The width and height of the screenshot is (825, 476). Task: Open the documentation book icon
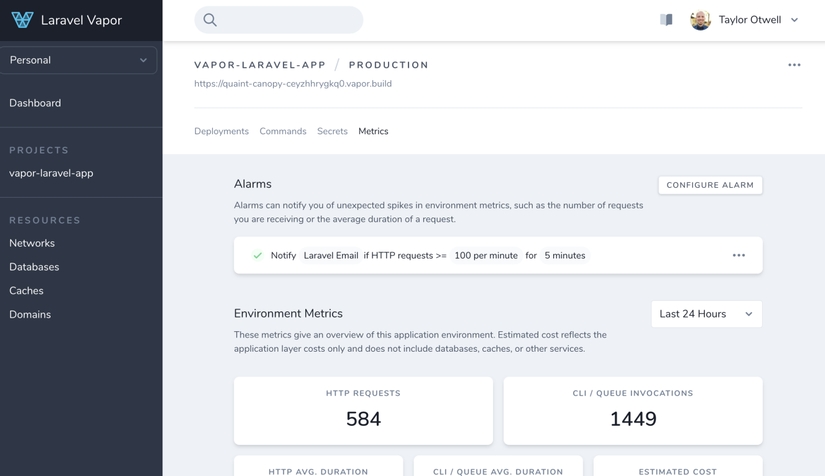pyautogui.click(x=666, y=20)
